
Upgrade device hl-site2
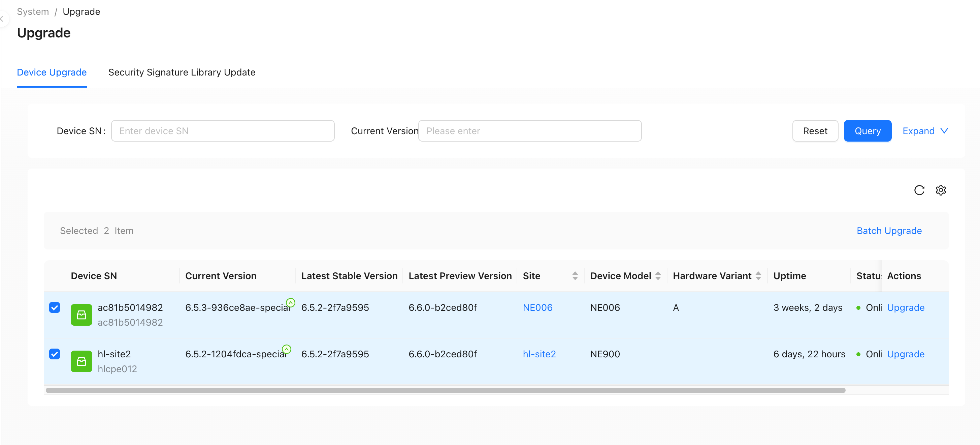pyautogui.click(x=906, y=354)
